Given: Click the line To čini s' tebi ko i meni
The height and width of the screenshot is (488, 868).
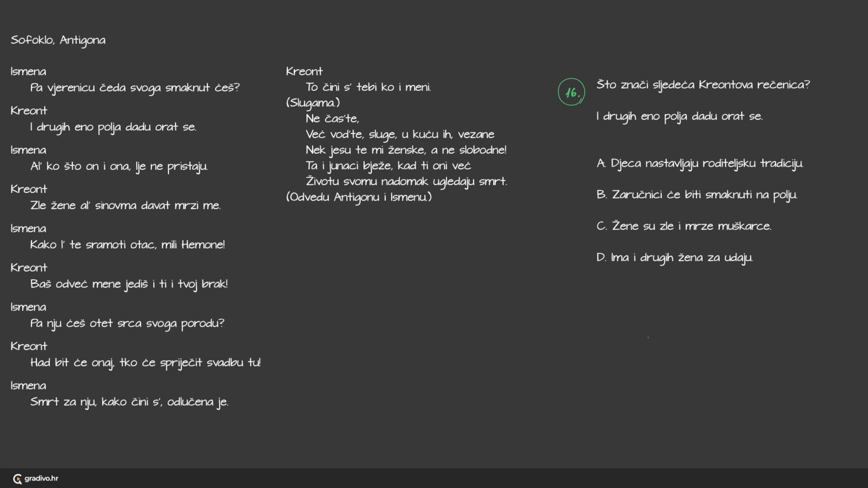Looking at the screenshot, I should (368, 87).
